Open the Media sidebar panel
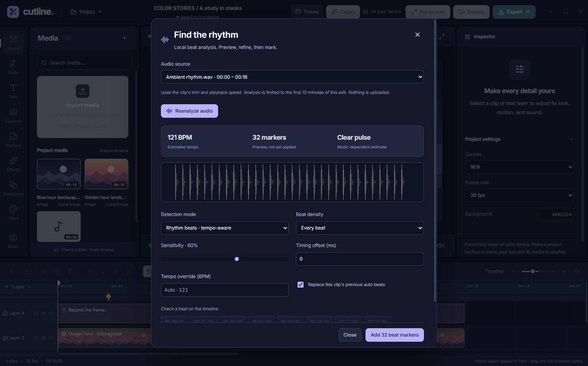Image resolution: width=588 pixels, height=366 pixels. tap(13, 43)
